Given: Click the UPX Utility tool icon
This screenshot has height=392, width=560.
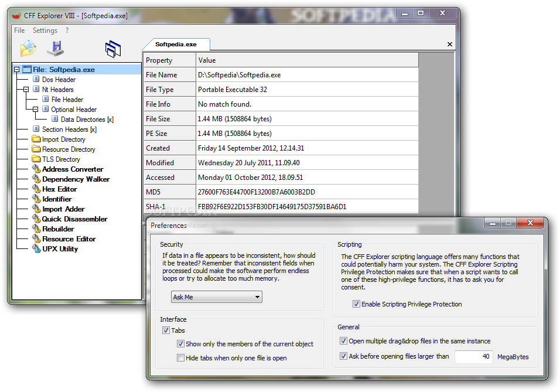Looking at the screenshot, I should [36, 248].
